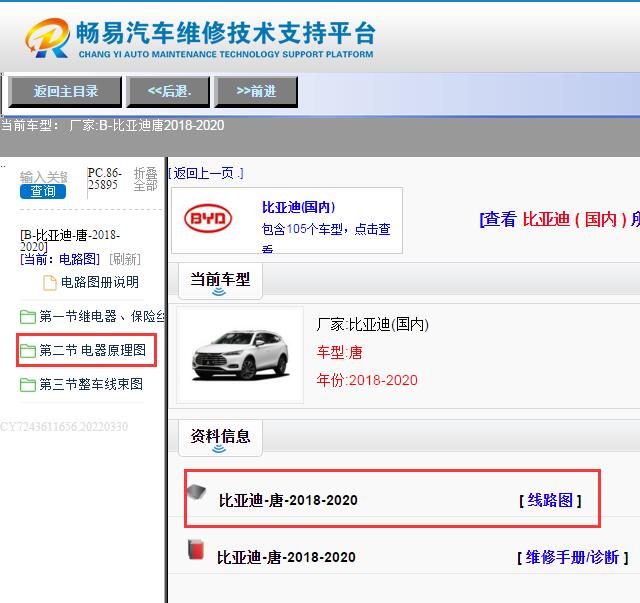
Task: Click 查看 比亚迪（国内）link on right
Action: click(x=560, y=220)
